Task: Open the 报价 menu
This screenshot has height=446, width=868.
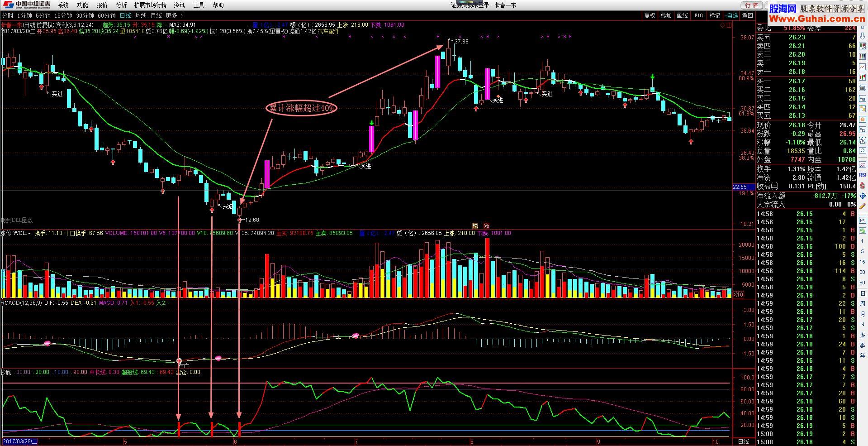Action: tap(102, 5)
